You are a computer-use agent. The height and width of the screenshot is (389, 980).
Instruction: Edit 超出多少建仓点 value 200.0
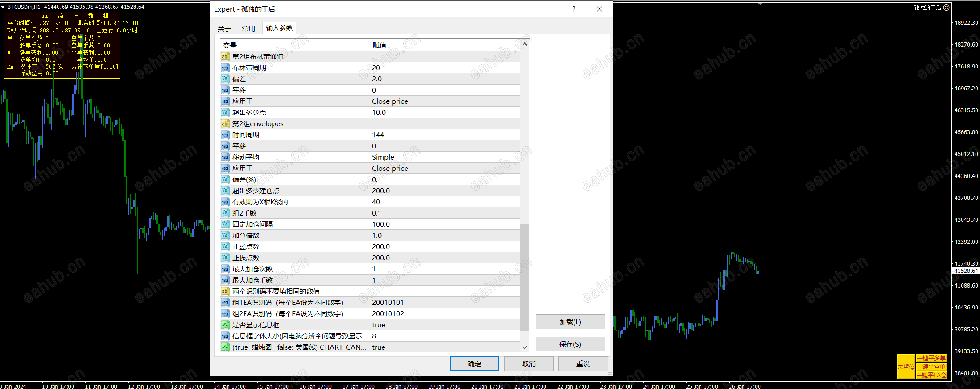[445, 191]
